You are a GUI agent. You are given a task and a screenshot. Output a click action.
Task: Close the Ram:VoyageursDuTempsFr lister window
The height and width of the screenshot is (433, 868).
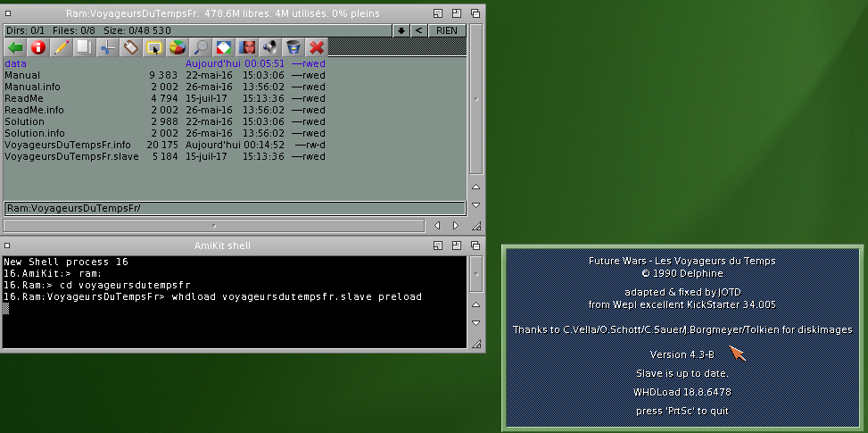[x=8, y=13]
